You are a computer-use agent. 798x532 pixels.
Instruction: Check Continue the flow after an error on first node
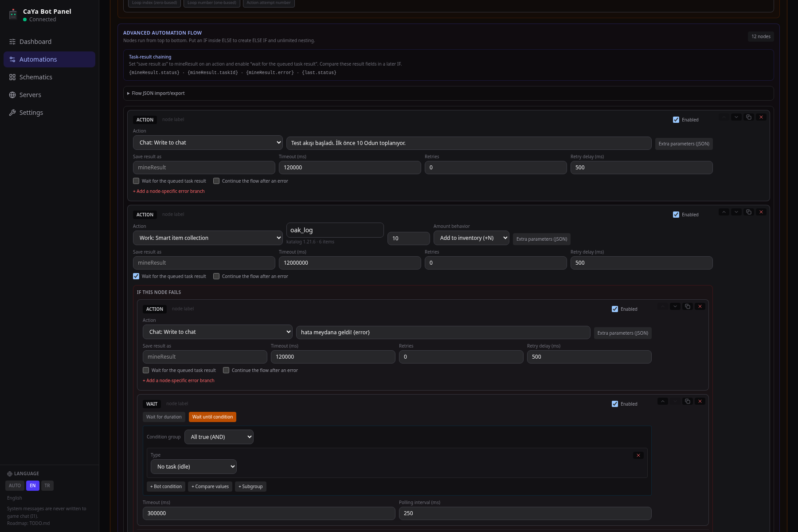(216, 181)
